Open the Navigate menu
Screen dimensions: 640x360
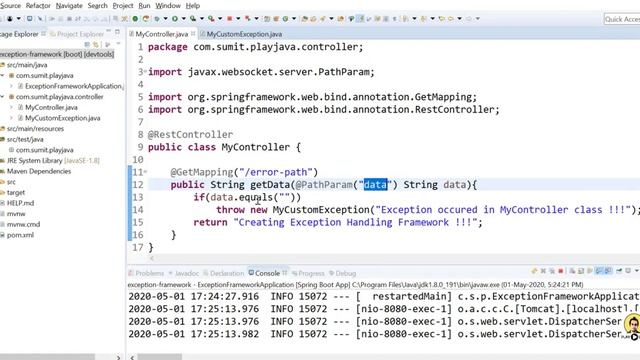pyautogui.click(x=69, y=6)
